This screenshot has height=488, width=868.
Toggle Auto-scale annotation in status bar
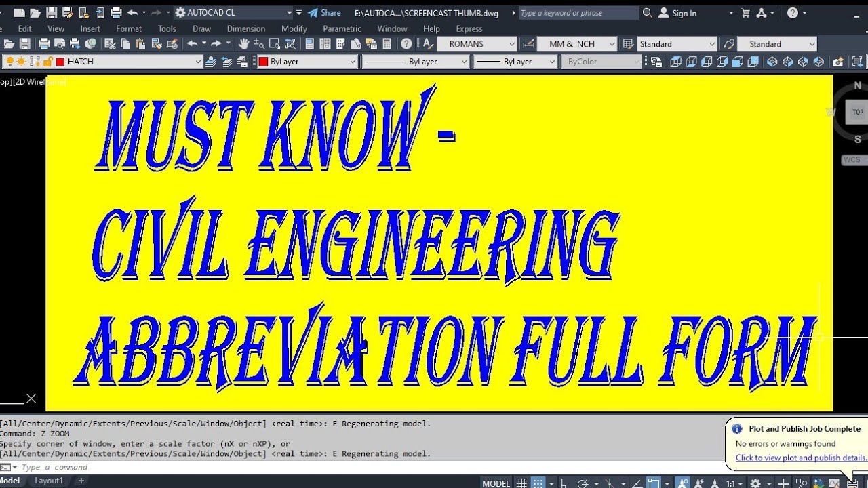point(699,483)
